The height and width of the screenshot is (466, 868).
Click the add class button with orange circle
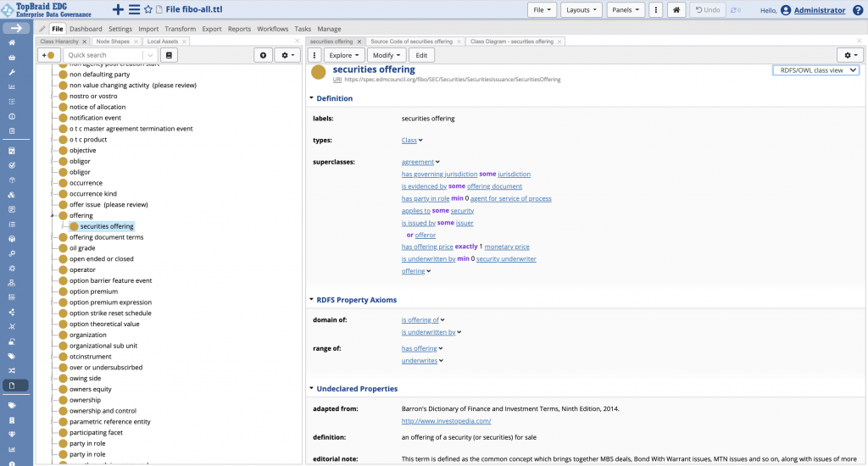click(48, 55)
